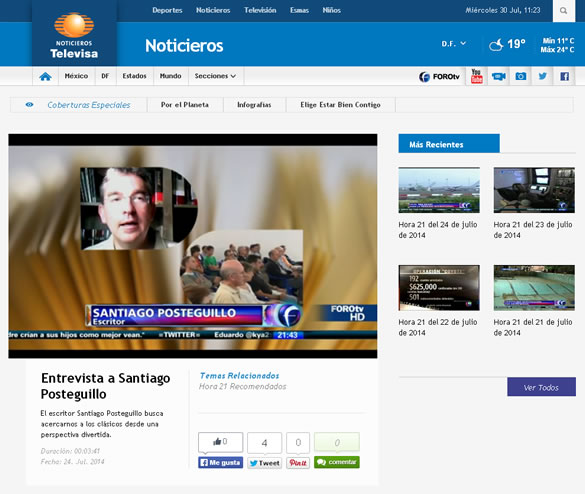Open the Facebook icon
Viewport: 585px width, 494px height.
coord(564,76)
